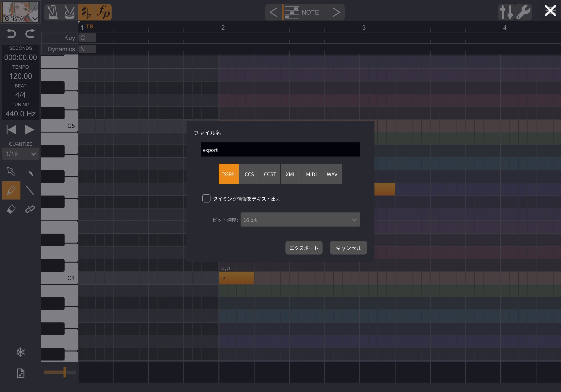This screenshot has height=392, width=561.
Task: Click measure 4 on the ruler
Action: [x=505, y=28]
